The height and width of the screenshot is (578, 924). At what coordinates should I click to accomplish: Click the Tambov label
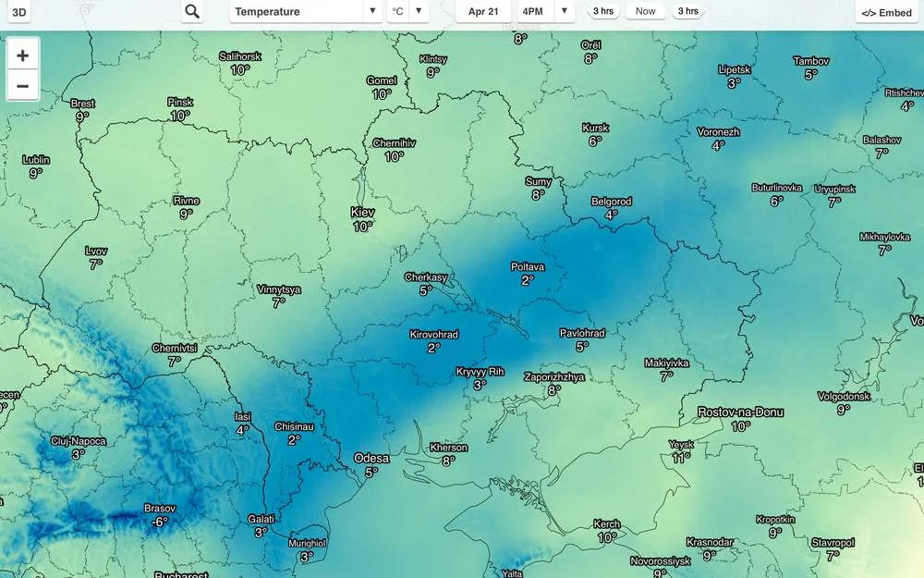[x=811, y=61]
